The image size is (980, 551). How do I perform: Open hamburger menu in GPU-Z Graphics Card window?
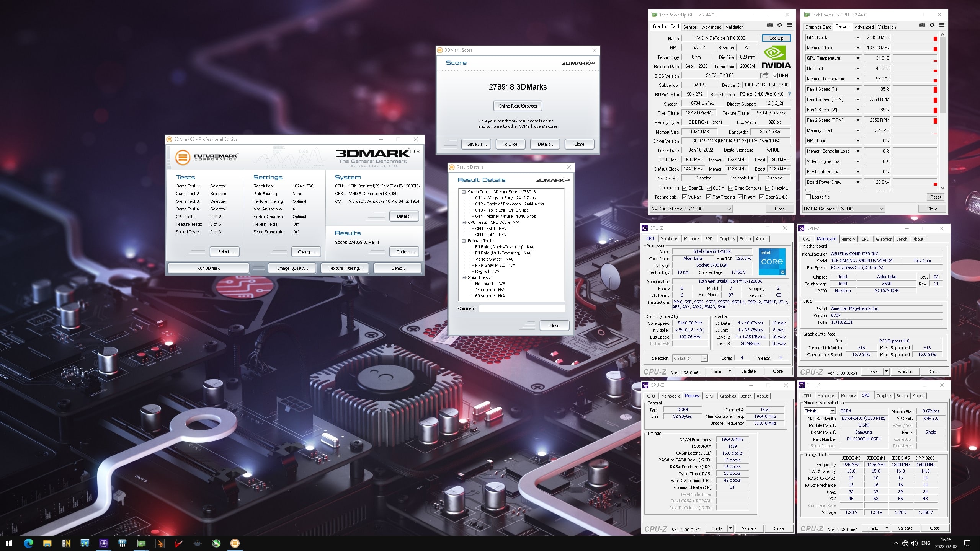coord(789,25)
